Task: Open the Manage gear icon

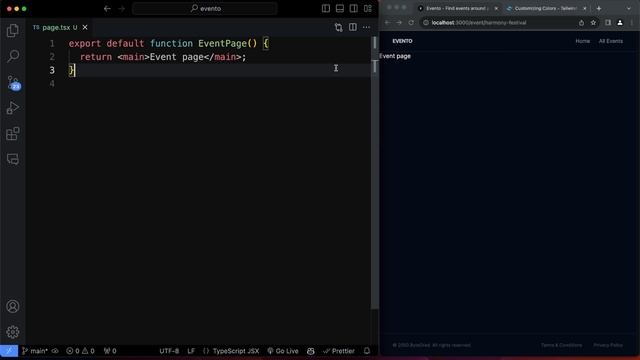Action: (x=13, y=332)
